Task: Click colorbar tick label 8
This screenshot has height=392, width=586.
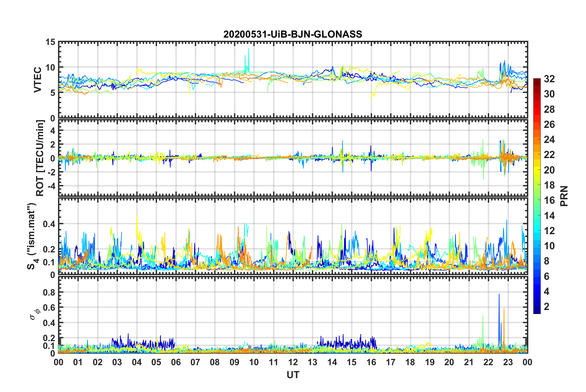Action: pos(547,261)
